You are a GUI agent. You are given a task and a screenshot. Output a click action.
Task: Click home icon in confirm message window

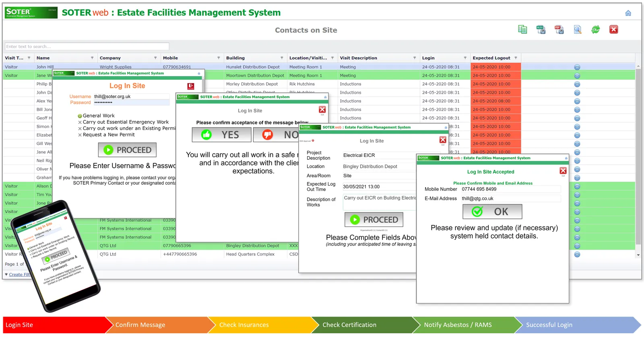coord(325,97)
